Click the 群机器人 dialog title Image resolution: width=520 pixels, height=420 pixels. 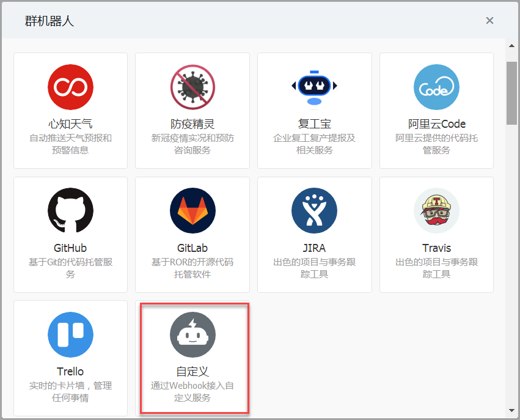49,21
